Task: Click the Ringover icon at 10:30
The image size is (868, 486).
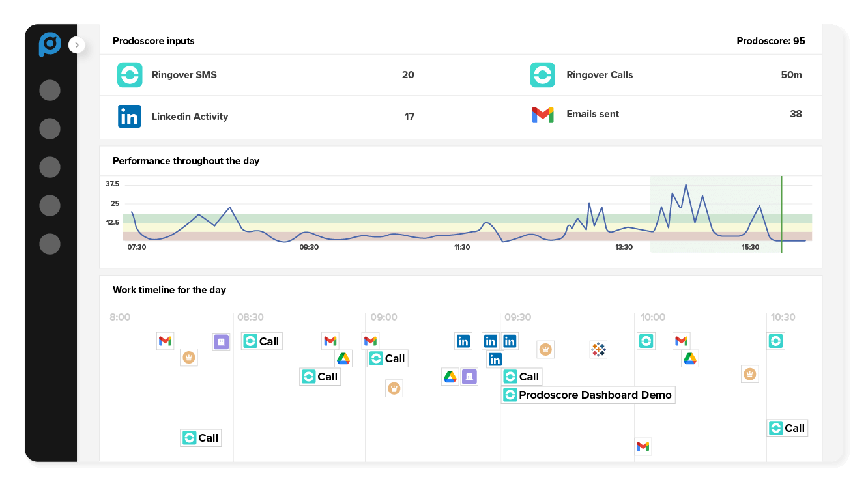Action: [x=776, y=341]
